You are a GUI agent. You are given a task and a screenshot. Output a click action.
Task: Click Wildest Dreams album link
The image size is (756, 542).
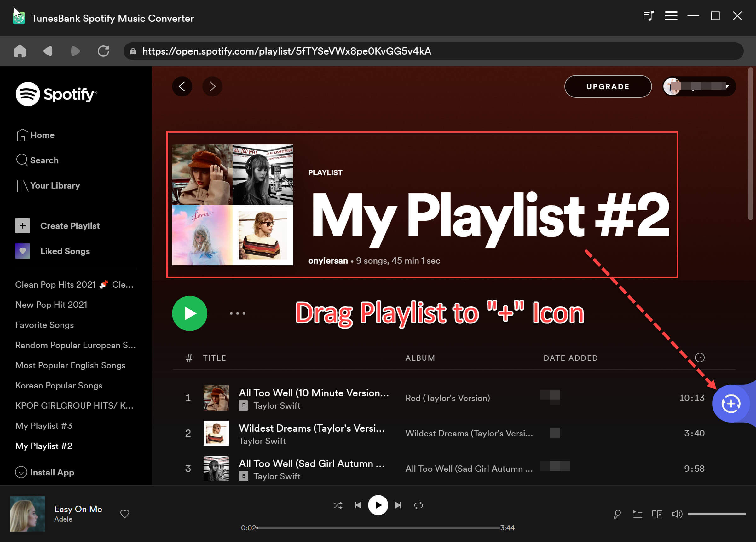(x=469, y=433)
